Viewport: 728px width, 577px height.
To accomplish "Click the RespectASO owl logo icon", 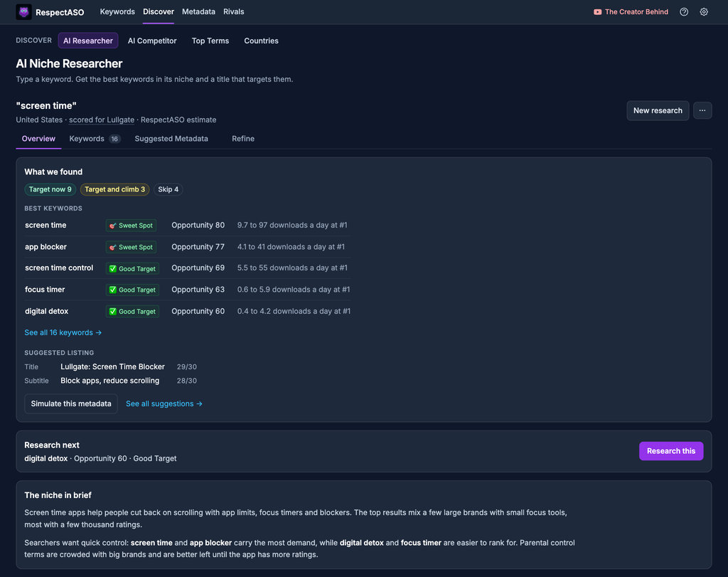I will [x=23, y=12].
